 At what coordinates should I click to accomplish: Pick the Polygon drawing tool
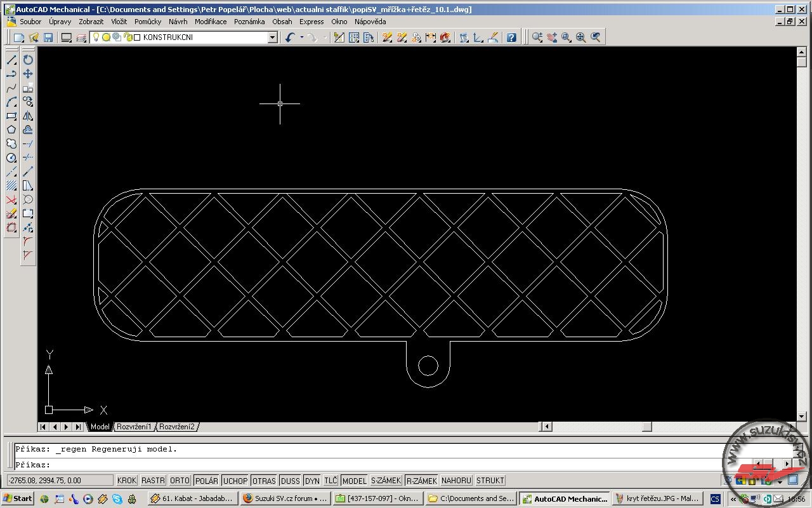pos(11,130)
